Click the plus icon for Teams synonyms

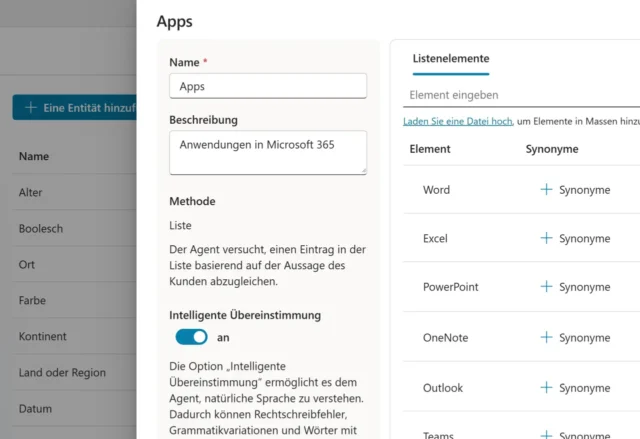tap(546, 434)
